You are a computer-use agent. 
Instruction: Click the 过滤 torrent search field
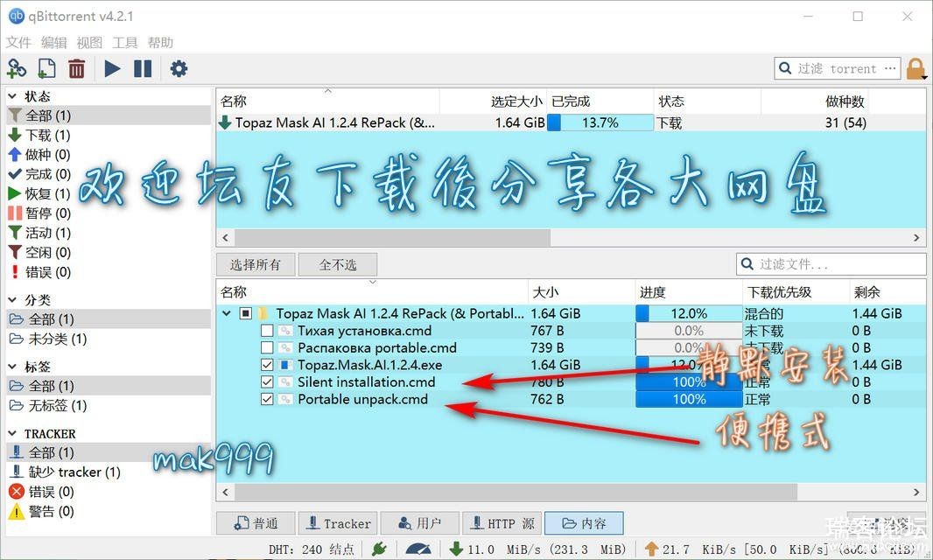pyautogui.click(x=838, y=68)
